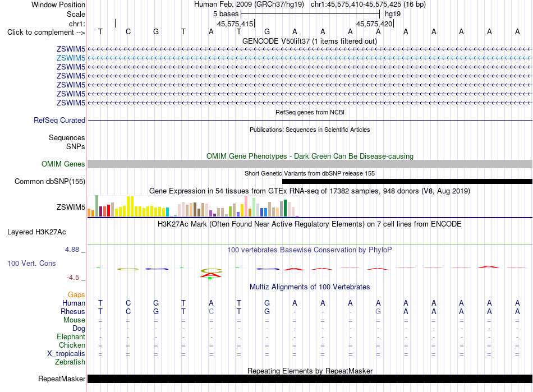Click the gray OMIM Genes bar
The width and height of the screenshot is (533, 392).
(310, 164)
